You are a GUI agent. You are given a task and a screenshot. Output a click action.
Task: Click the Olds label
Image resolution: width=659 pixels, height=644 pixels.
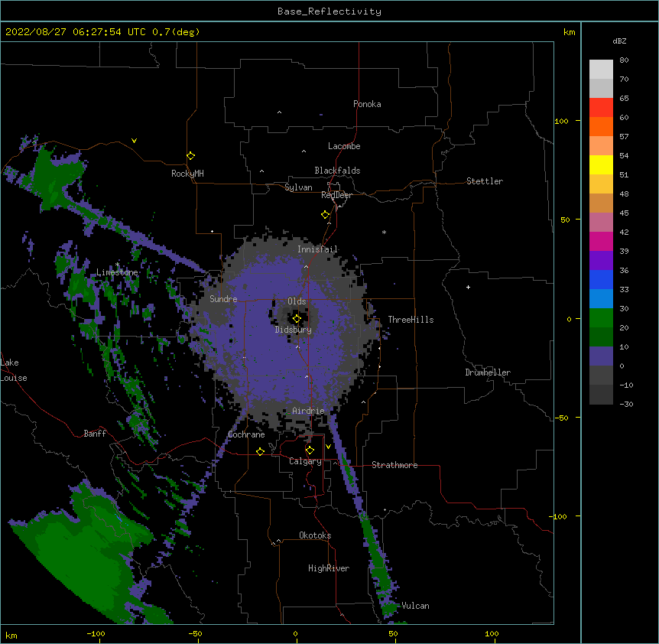[x=297, y=301]
